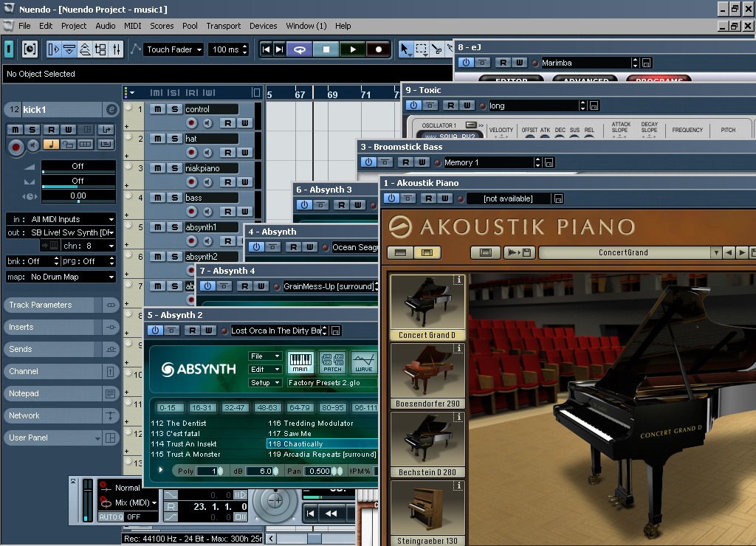Open Absynth MAIN keyboard page
Viewport: 756px width, 546px height.
pos(300,362)
